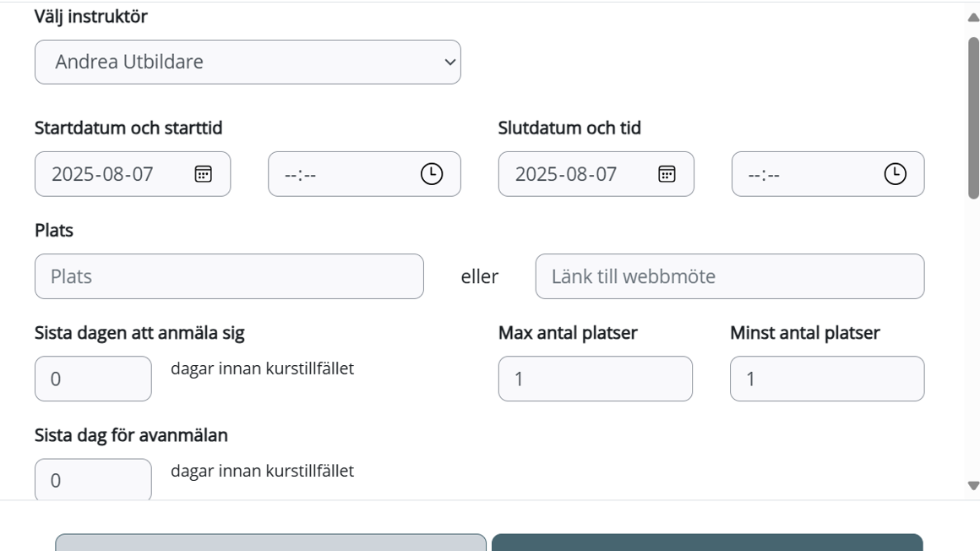Viewport: 980px width, 551px height.
Task: Click the scrollbar down arrow
Action: [972, 486]
